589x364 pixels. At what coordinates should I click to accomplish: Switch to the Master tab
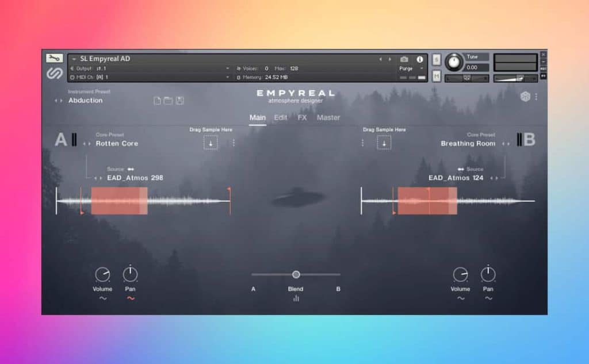point(328,117)
